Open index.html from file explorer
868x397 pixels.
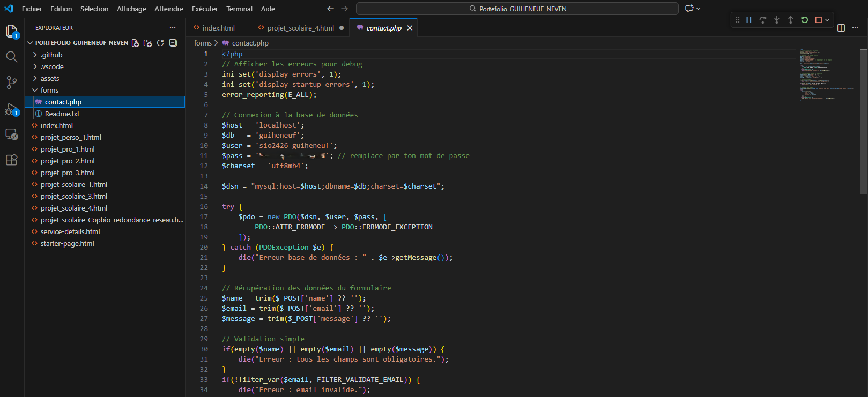(x=57, y=125)
